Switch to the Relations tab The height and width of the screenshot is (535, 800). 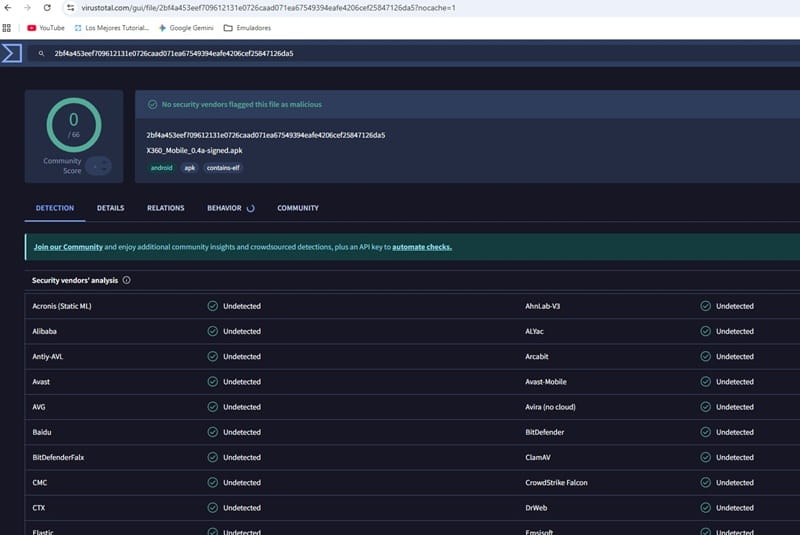[x=165, y=208]
